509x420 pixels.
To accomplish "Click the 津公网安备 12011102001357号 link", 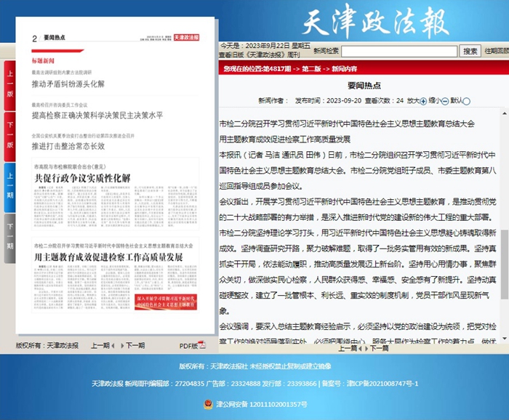I will point(262,405).
